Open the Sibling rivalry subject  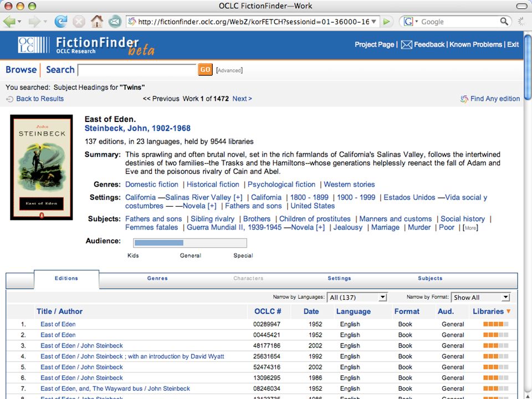[x=212, y=219]
